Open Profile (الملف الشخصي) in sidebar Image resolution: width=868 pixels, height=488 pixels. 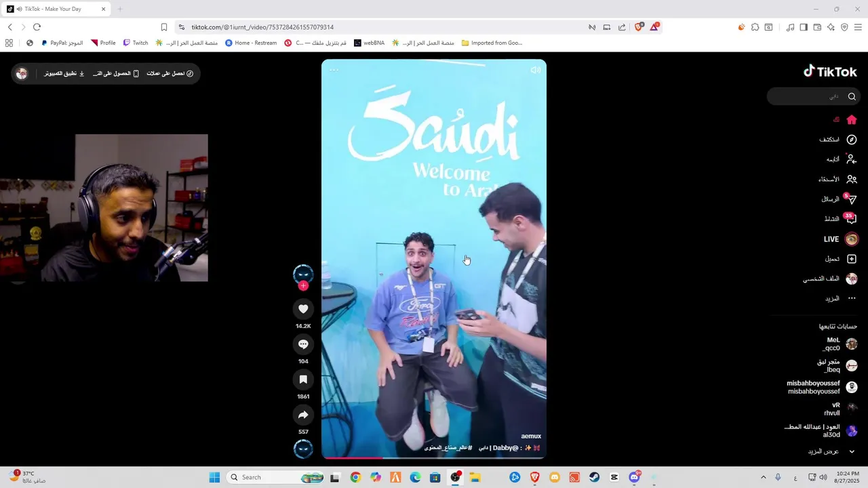click(x=830, y=279)
